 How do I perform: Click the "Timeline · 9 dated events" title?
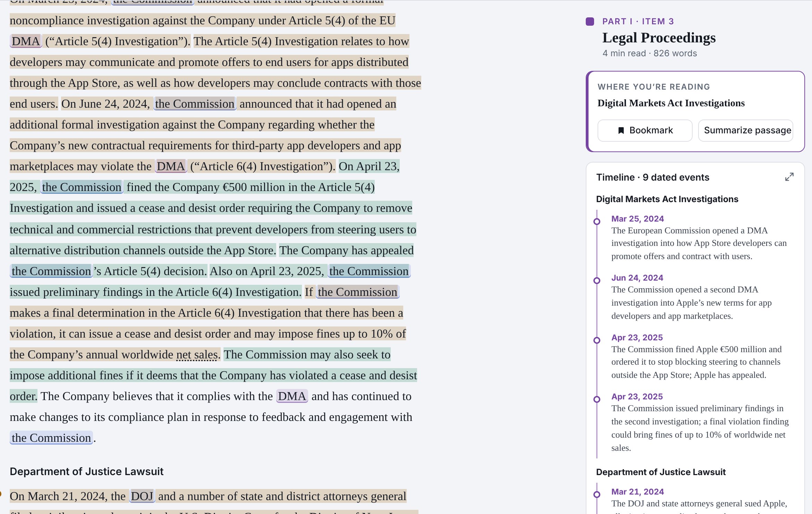pyautogui.click(x=653, y=177)
